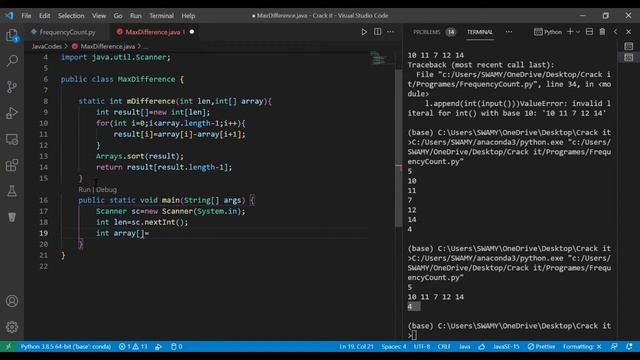Change end of line sequence CRLF

[444, 347]
